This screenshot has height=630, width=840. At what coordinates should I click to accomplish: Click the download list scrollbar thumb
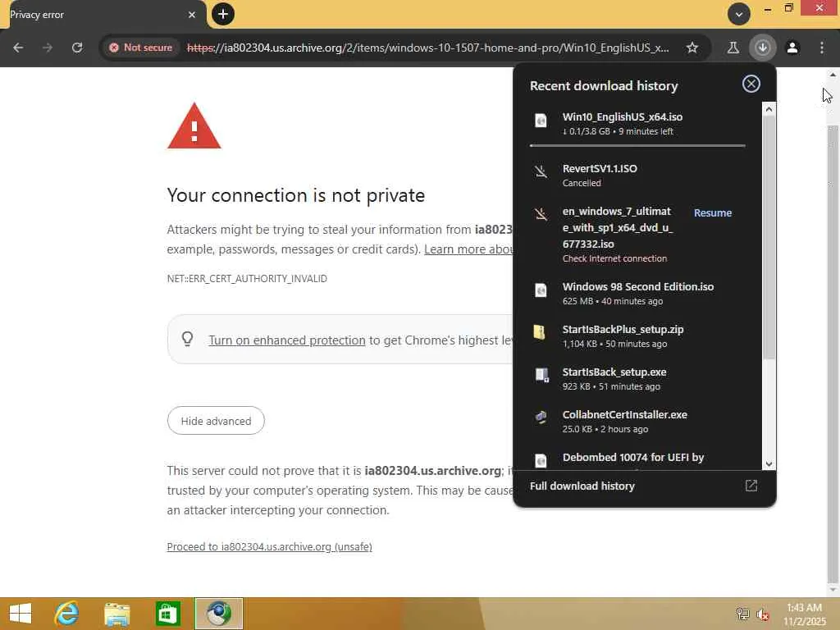click(769, 237)
